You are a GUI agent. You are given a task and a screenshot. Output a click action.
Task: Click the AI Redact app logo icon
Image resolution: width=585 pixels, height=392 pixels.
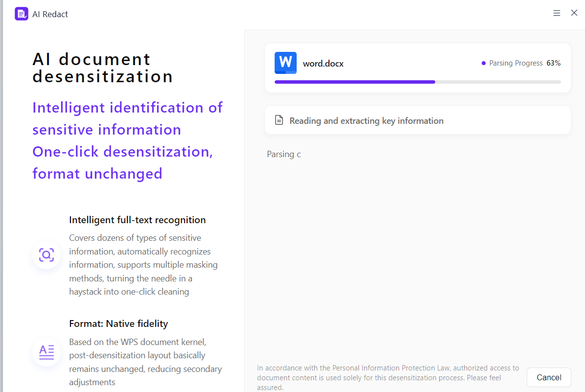[x=21, y=14]
